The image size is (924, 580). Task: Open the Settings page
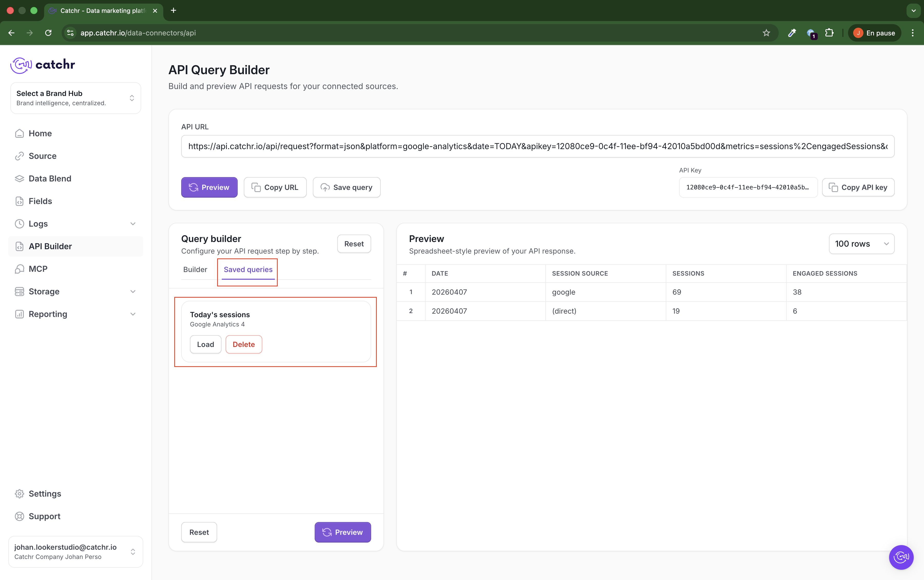[x=44, y=494]
